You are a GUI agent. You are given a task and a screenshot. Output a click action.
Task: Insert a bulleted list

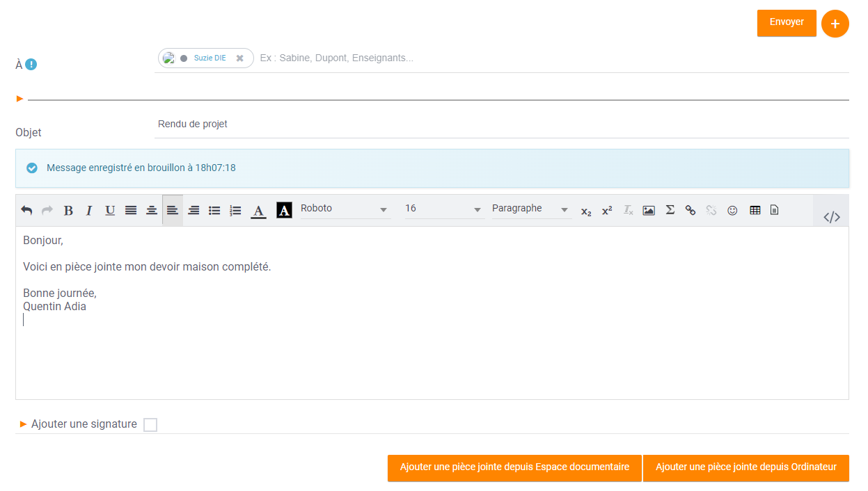[214, 210]
